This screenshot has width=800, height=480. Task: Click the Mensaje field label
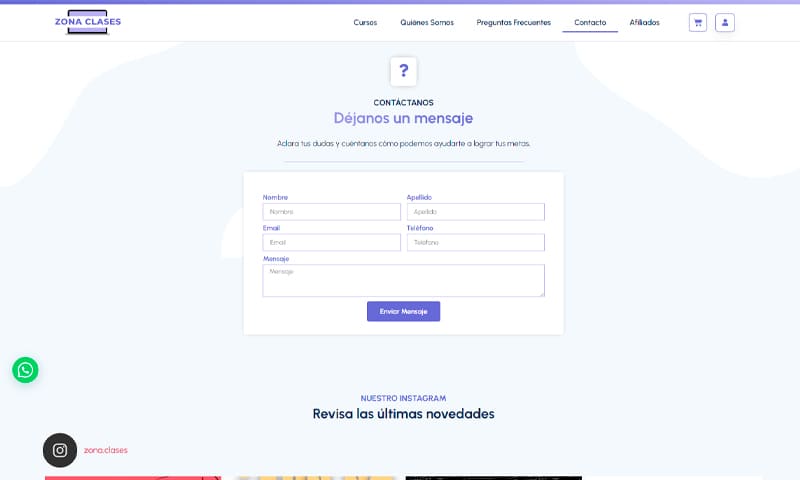(276, 259)
